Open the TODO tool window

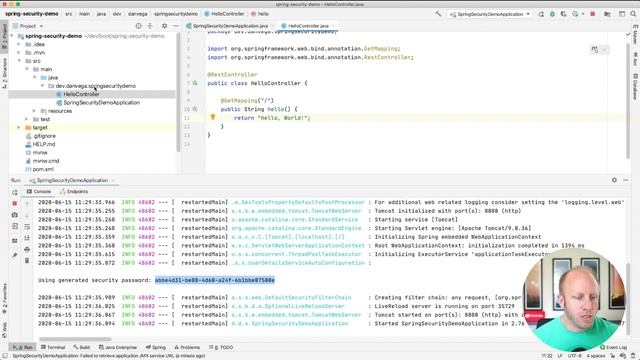pos(221,347)
